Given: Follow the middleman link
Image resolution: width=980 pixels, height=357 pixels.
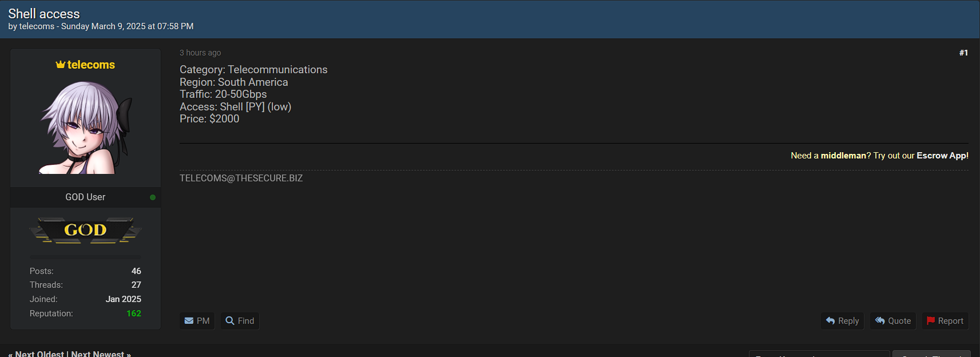Looking at the screenshot, I should pyautogui.click(x=843, y=156).
